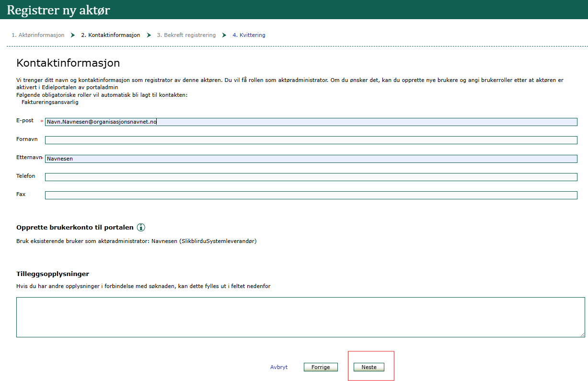Click the Følgende obligatoriske roller sentence
This screenshot has width=588, height=381.
click(x=102, y=95)
